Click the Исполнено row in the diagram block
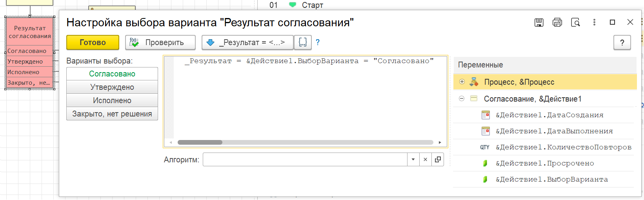The image size is (644, 200). click(30, 72)
